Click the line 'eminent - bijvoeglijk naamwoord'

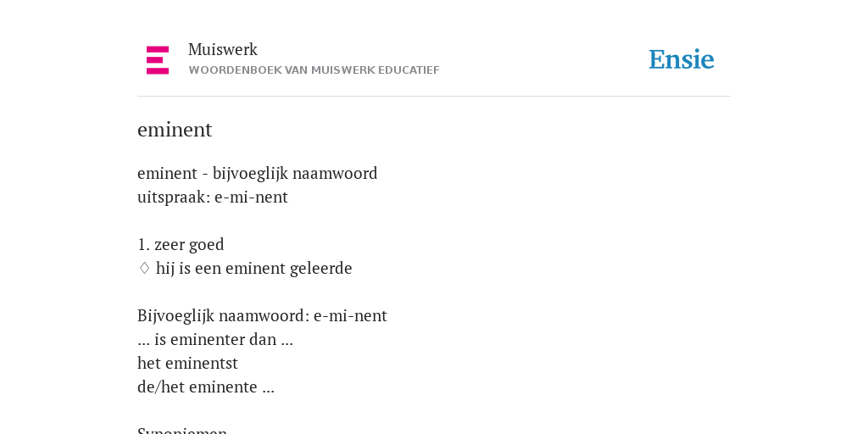(x=258, y=174)
